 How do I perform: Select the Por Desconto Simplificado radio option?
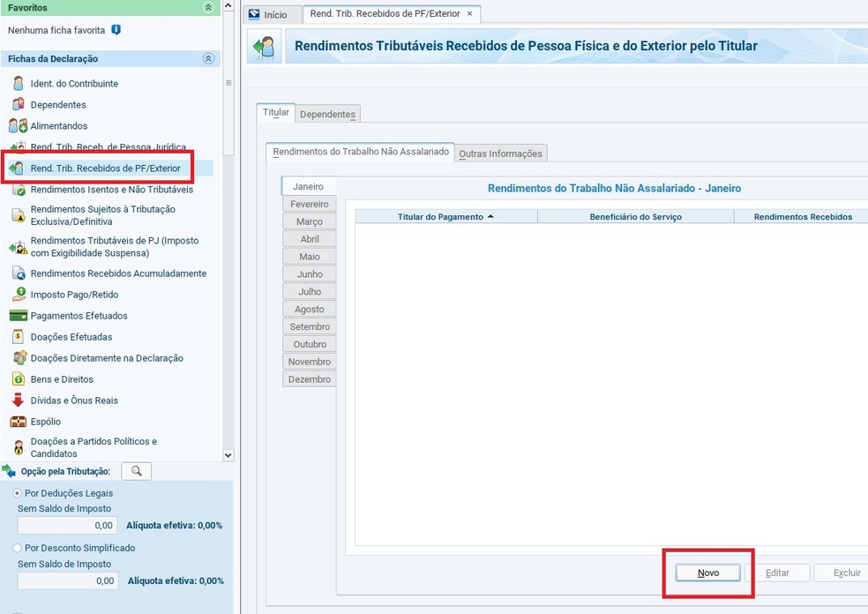pyautogui.click(x=18, y=548)
